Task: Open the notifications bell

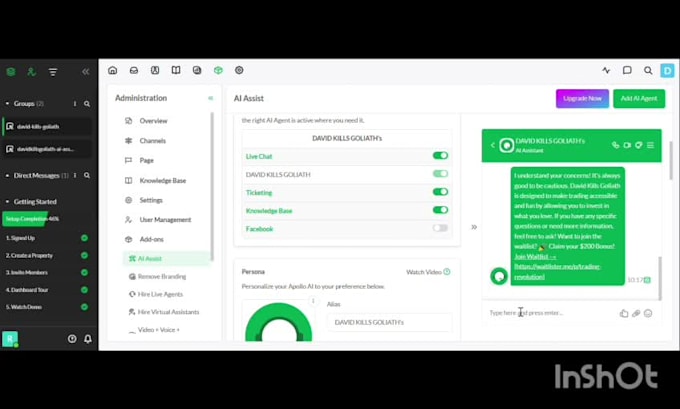Action: click(x=88, y=339)
